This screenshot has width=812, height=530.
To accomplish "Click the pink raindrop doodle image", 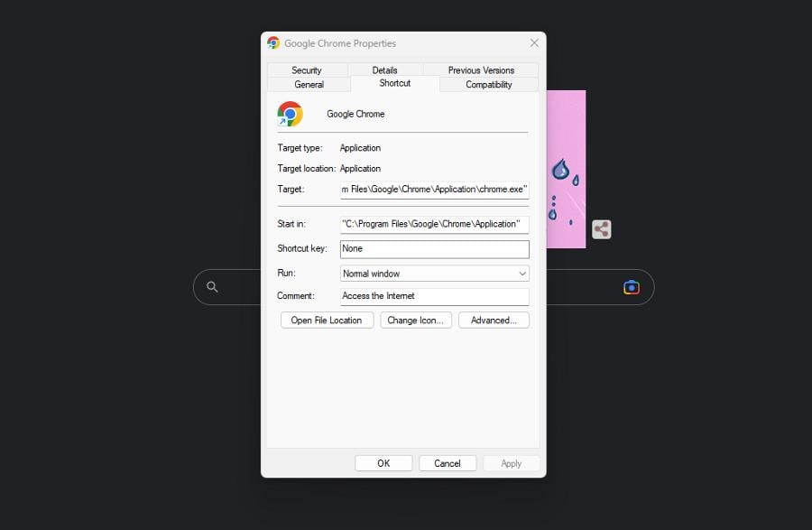I will (x=566, y=169).
